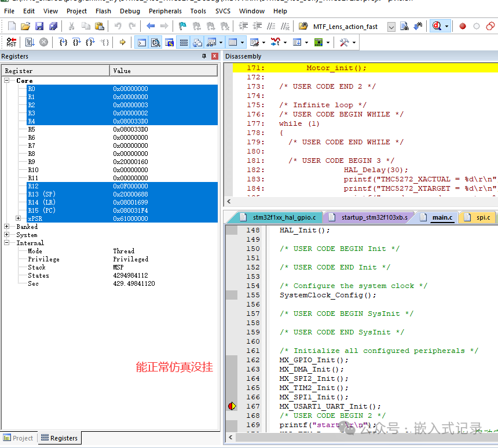Expand the Banked registers group
The image size is (498, 448).
tap(7, 227)
